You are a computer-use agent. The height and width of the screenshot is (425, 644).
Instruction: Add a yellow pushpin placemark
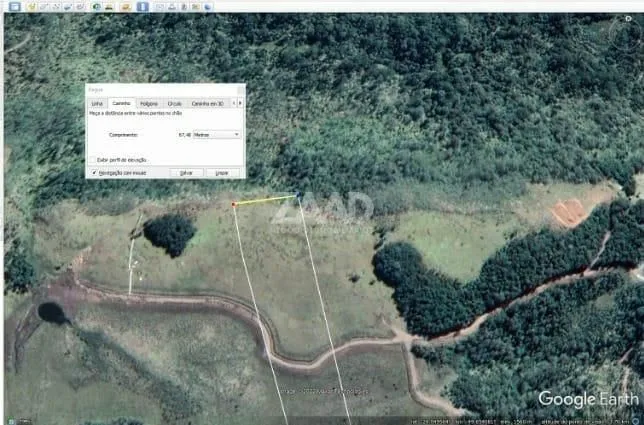[34, 6]
